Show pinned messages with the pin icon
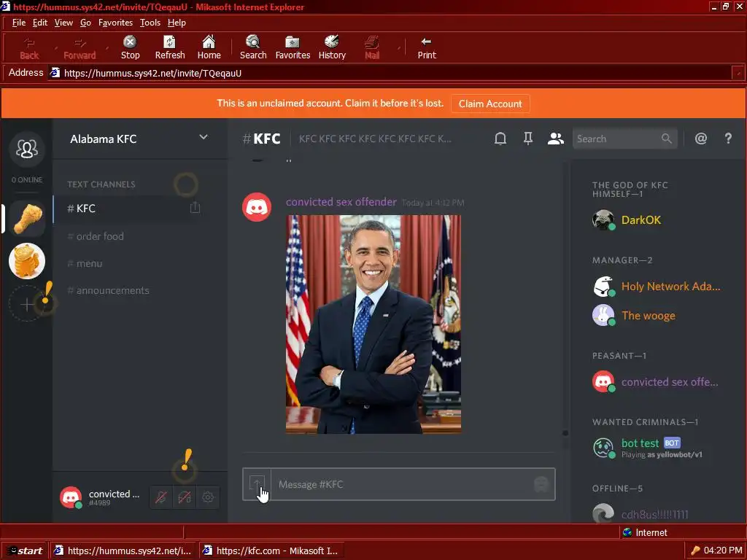747x560 pixels. (x=528, y=139)
